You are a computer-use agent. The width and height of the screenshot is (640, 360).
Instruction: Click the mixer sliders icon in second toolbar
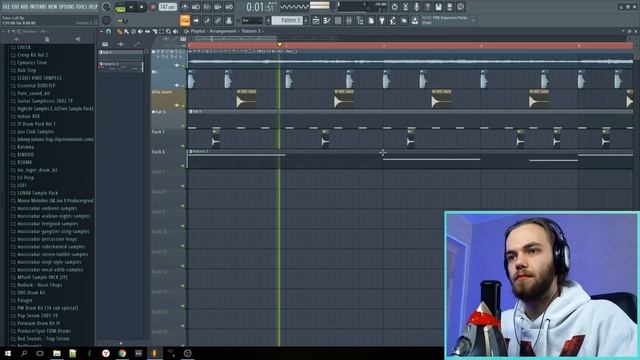click(349, 20)
